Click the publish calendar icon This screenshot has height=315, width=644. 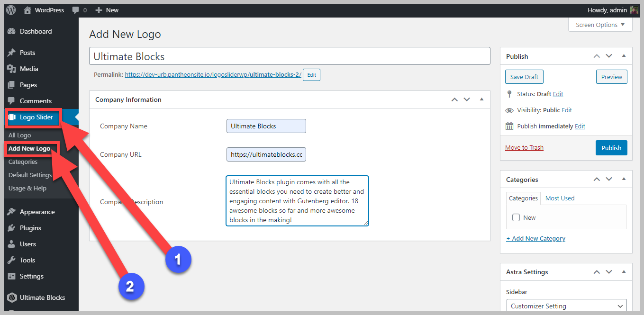point(509,126)
